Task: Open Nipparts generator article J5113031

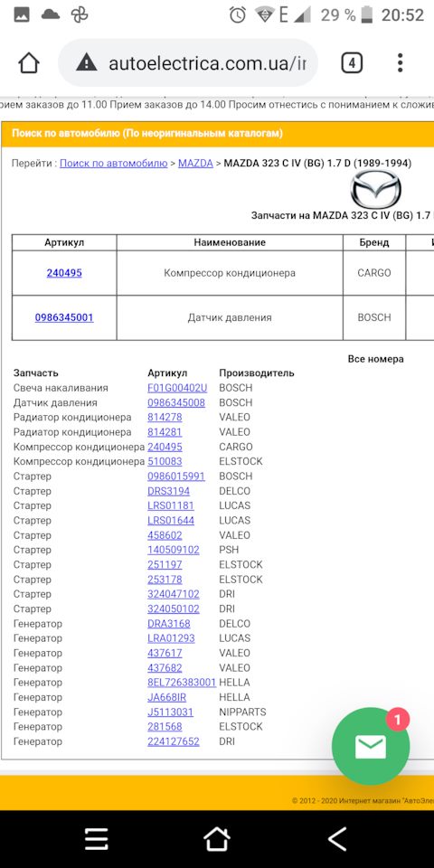Action: [x=171, y=712]
